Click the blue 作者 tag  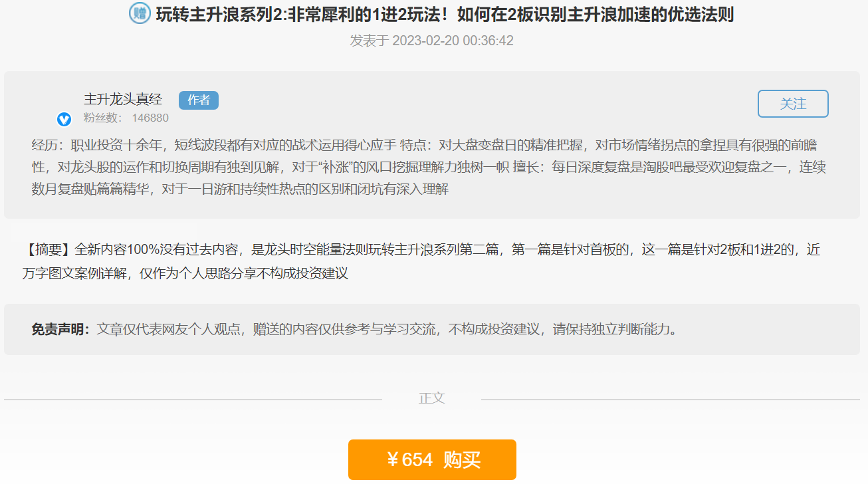[x=198, y=100]
